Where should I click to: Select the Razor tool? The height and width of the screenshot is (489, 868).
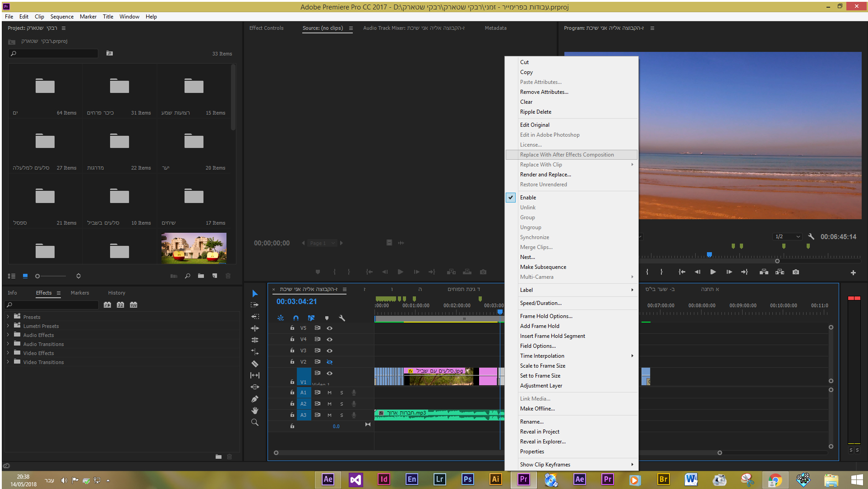click(255, 364)
